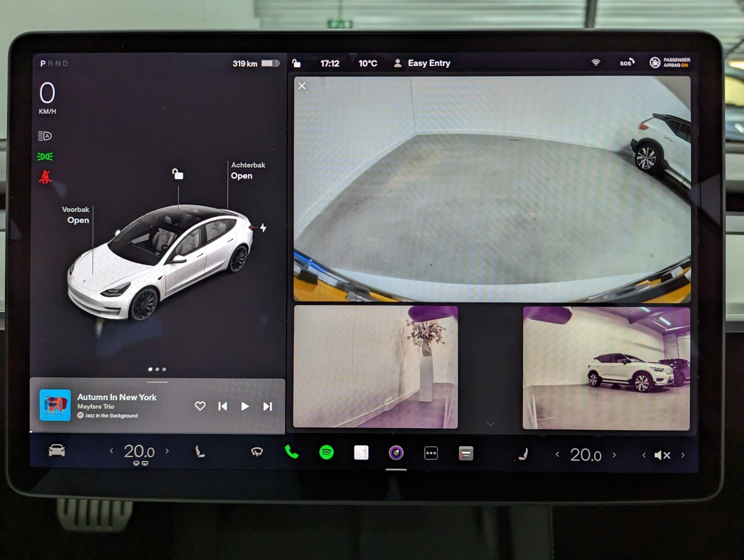Screen dimensions: 744x560
Task: Increase volume with the right arrow
Action: click(x=683, y=455)
